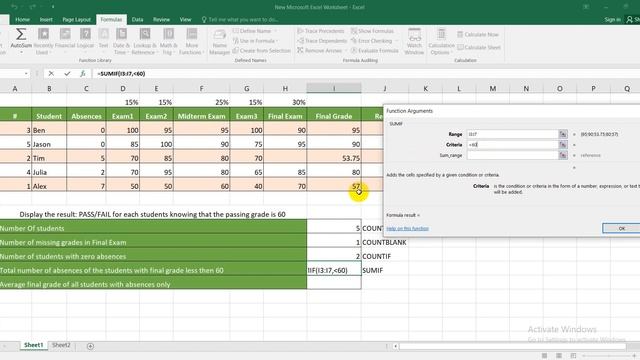Select cell containing student name Julia
This screenshot has width=640, height=360.
click(49, 172)
